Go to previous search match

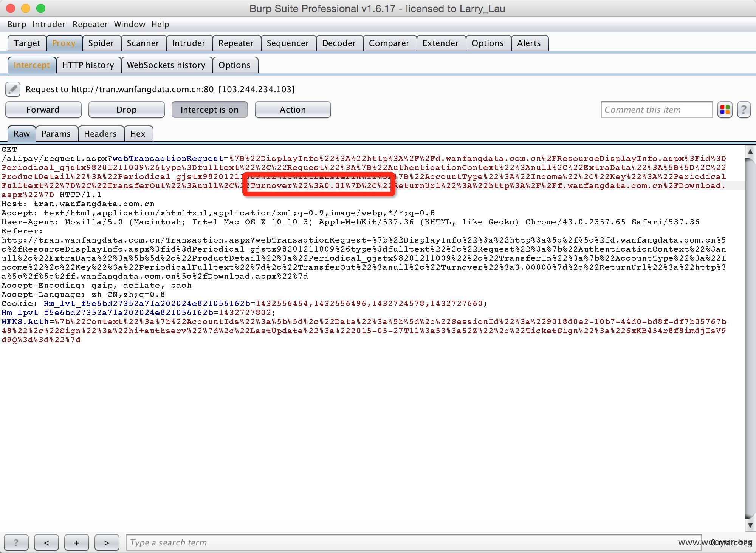coord(46,543)
